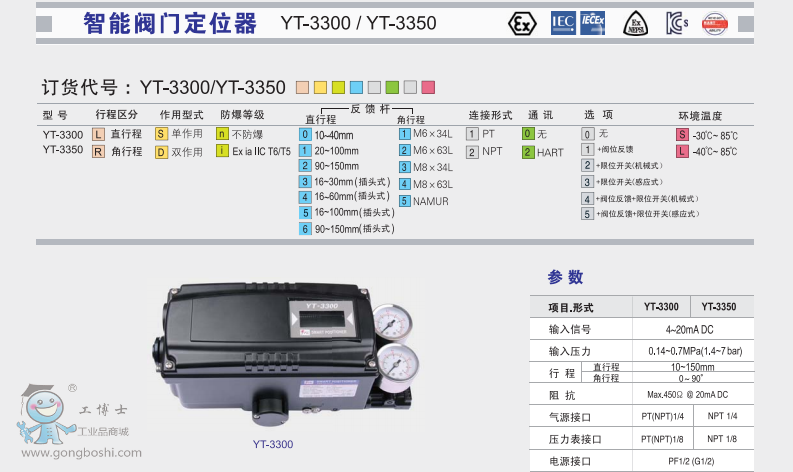Click the n code box for 不防爆
The height and width of the screenshot is (472, 793).
tap(222, 134)
